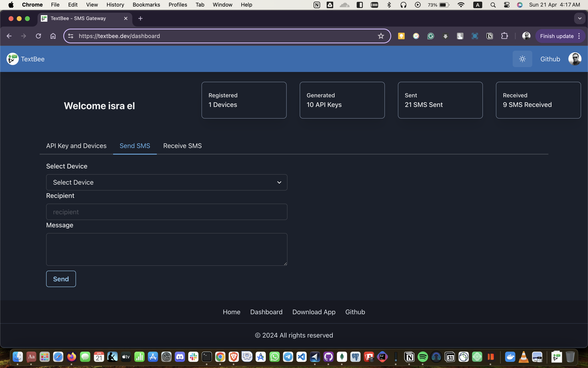Open the Receive SMS tab
The image size is (588, 368).
[183, 146]
